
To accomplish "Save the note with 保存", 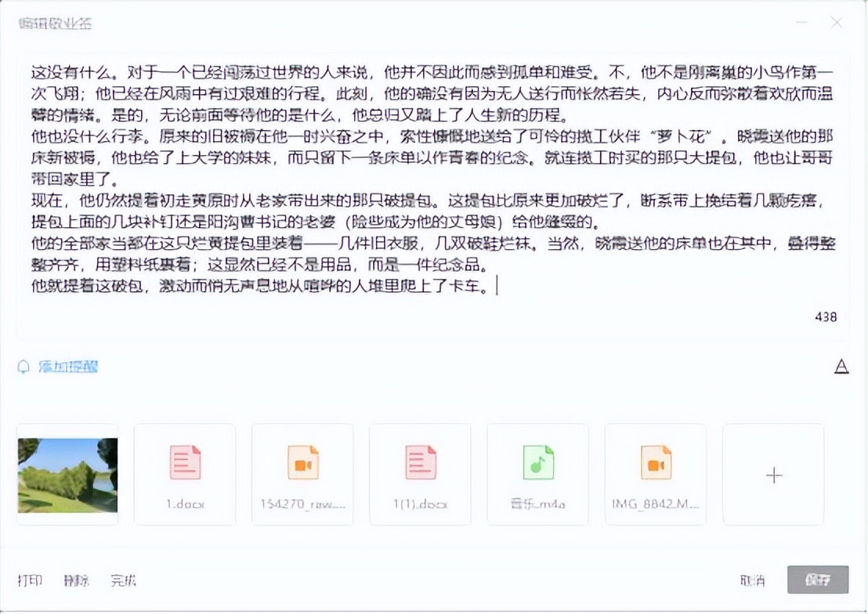I will click(816, 580).
